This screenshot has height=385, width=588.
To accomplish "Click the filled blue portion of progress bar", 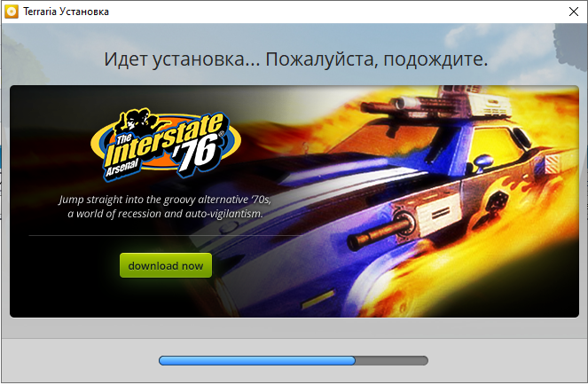I will (x=256, y=361).
